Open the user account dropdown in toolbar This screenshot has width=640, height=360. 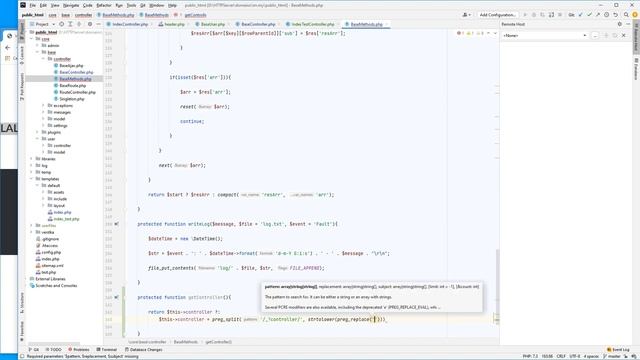(x=466, y=15)
